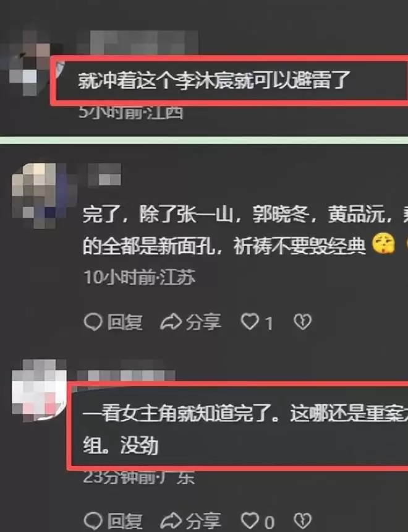This screenshot has height=532, width=408.
Task: Click the reply bubble icon under Jiangsu comment
Action: coord(93,322)
